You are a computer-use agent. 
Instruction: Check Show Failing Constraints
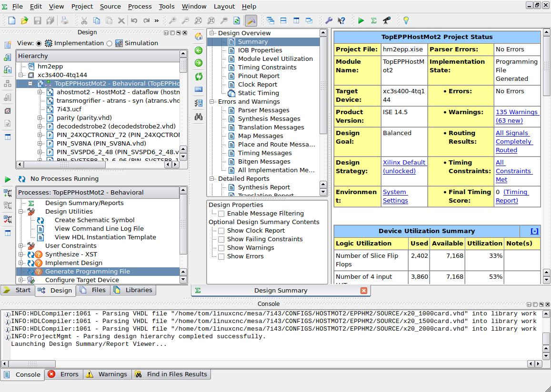coord(221,239)
